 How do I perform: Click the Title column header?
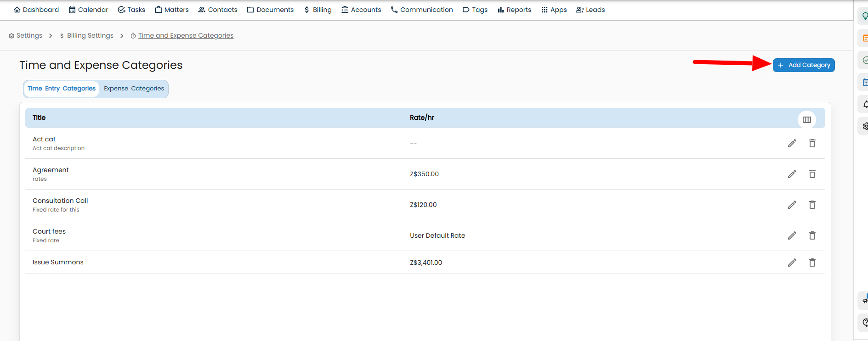[39, 117]
